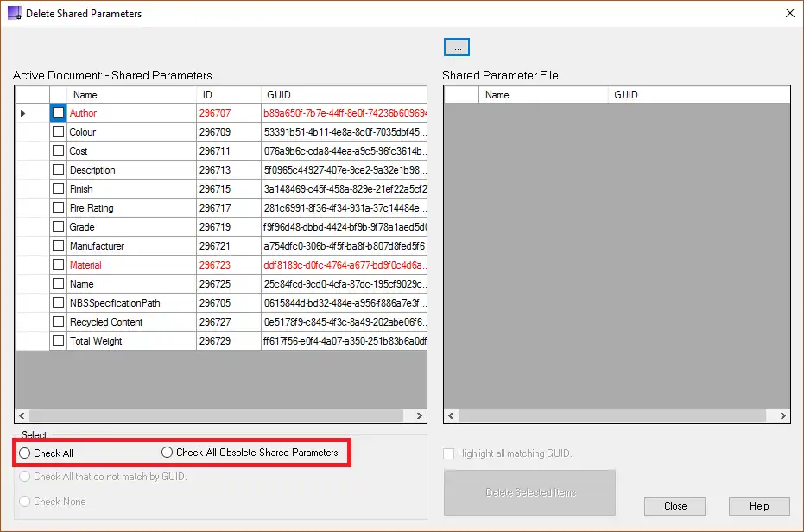804x532 pixels.
Task: Check the Material parameter checkbox
Action: pyautogui.click(x=58, y=265)
